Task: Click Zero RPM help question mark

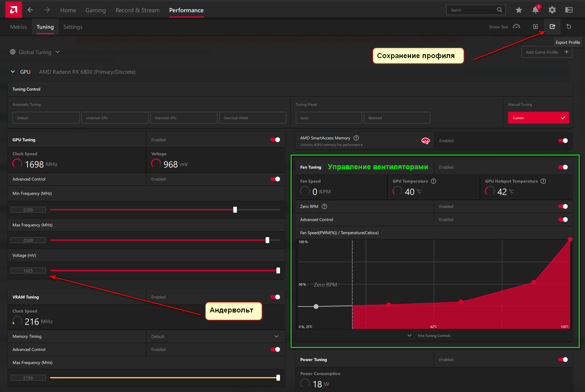Action: coord(324,206)
